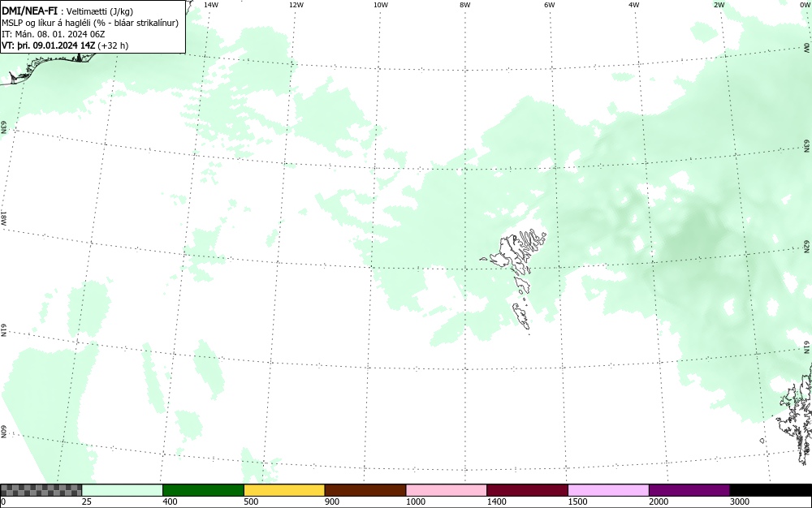The width and height of the screenshot is (812, 508).
Task: Click the legend value 500
Action: click(x=251, y=502)
